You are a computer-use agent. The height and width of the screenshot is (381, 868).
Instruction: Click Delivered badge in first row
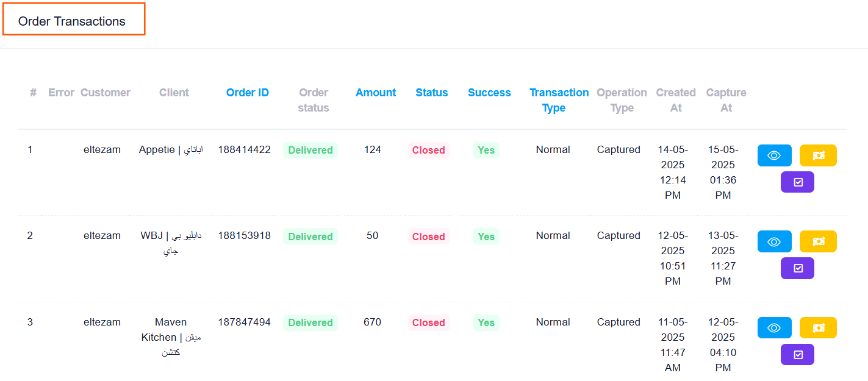coord(310,150)
